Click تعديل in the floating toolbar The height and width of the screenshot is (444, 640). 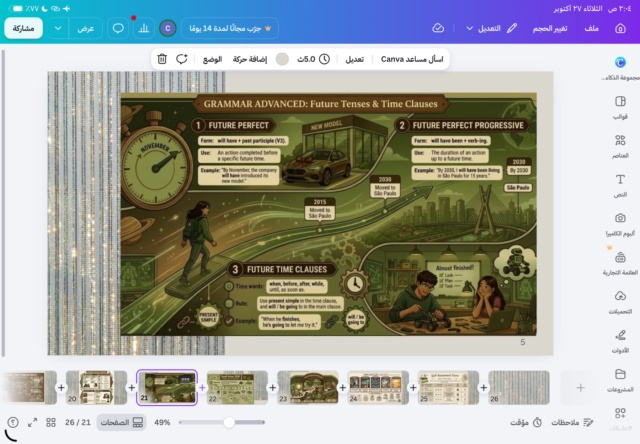[354, 59]
